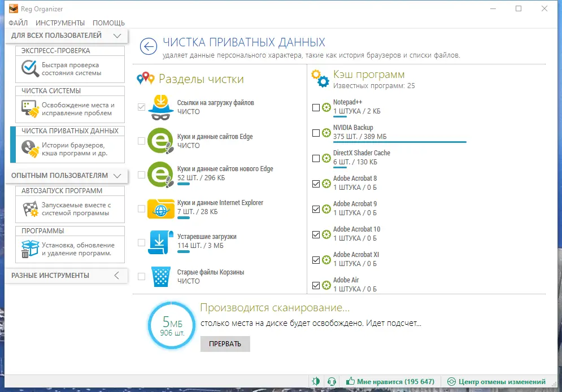Click the autostart checkered flag icon
This screenshot has width=562, height=392.
[30, 209]
